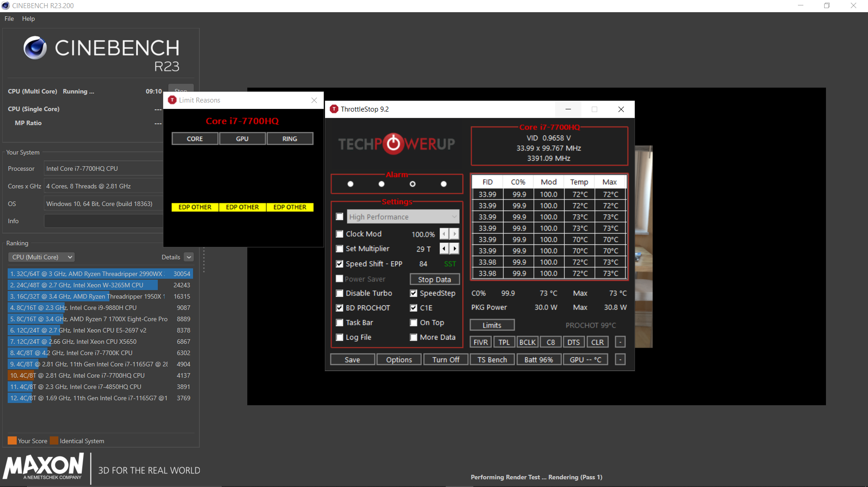Select the first Alarm profile radio button
Screen dimensions: 868x487
point(350,184)
